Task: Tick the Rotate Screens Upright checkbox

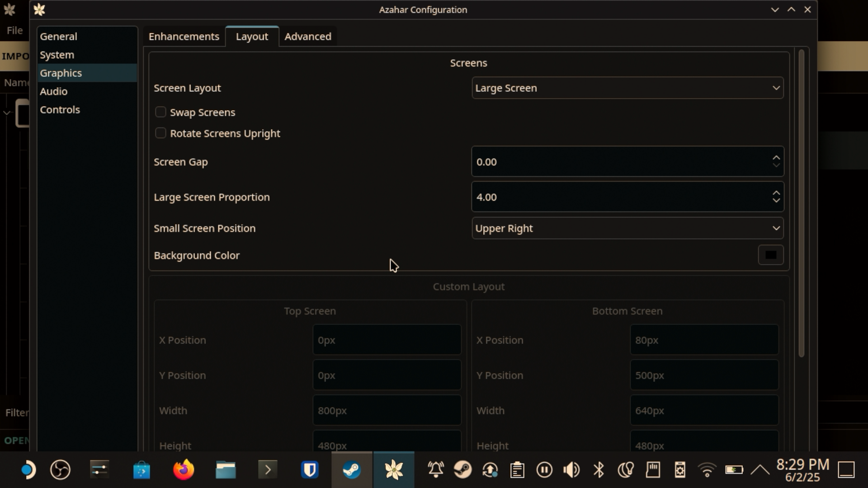Action: coord(160,133)
